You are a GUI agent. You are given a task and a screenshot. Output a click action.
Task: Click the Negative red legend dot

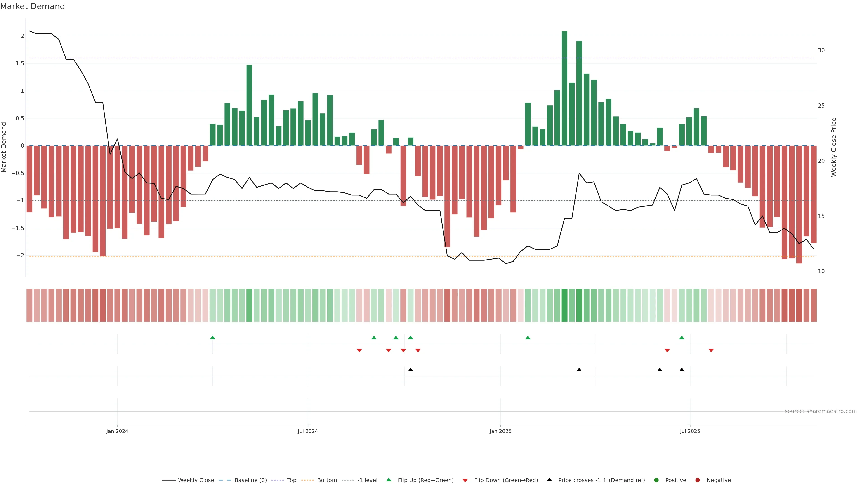(x=698, y=480)
